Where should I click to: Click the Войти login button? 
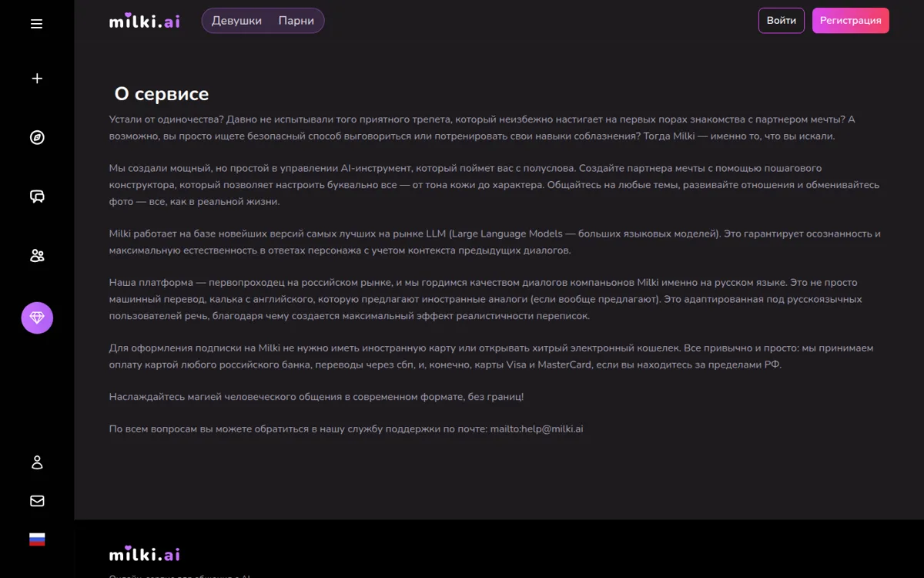pyautogui.click(x=782, y=21)
